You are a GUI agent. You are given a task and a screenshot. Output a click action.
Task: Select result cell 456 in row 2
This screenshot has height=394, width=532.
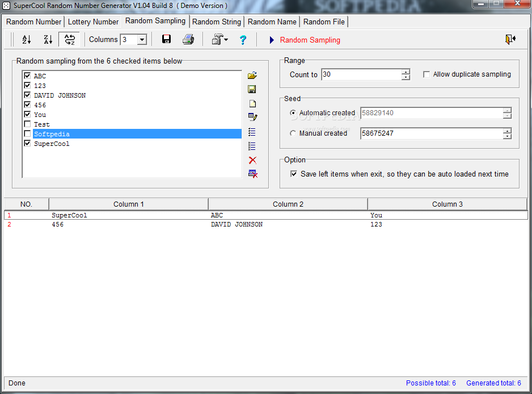[x=58, y=224]
